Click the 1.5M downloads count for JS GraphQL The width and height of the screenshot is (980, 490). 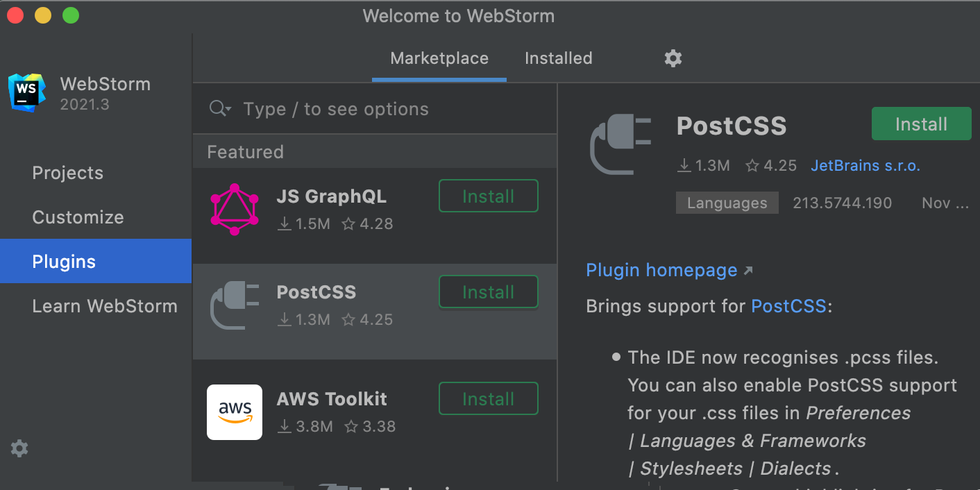pyautogui.click(x=304, y=224)
